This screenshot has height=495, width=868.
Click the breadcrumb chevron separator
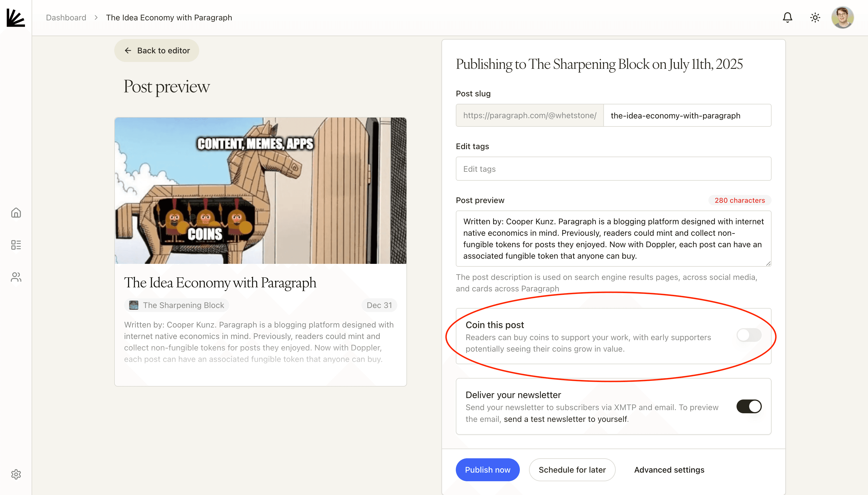point(96,17)
